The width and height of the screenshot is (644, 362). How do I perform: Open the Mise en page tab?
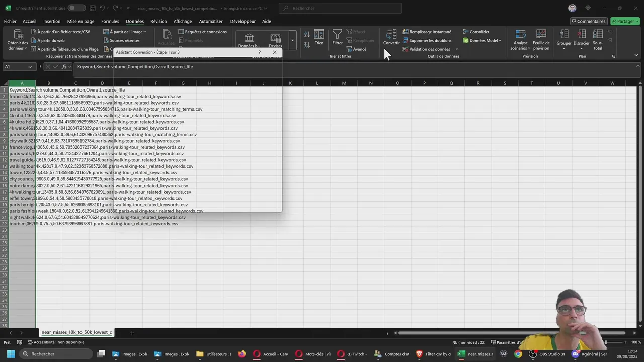(x=80, y=21)
